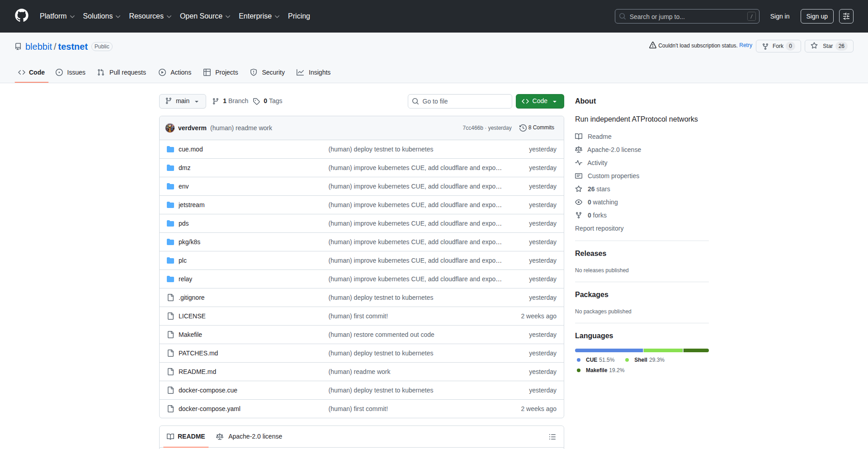
Task: Expand the green Code dropdown
Action: pos(539,101)
